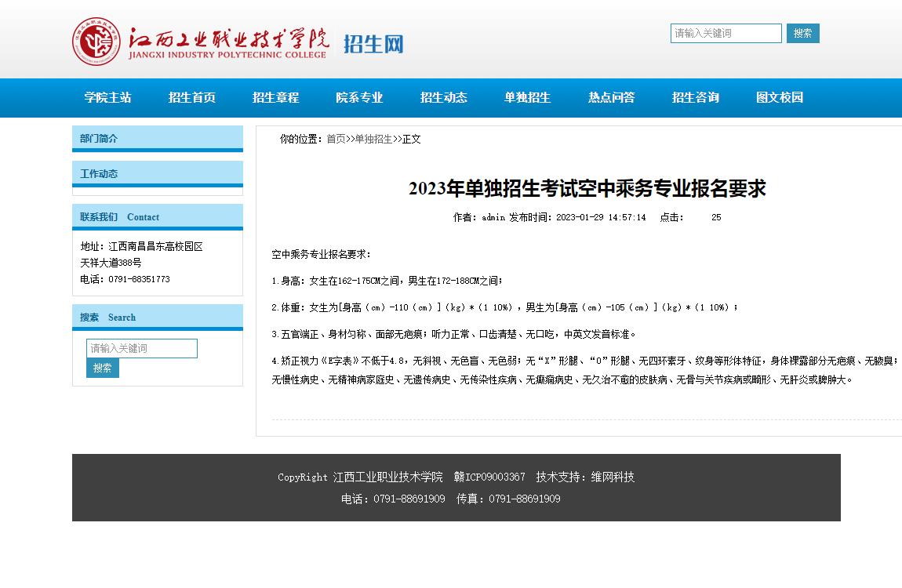Focus the sidebar keyword search box
This screenshot has height=588, width=902.
pos(141,348)
